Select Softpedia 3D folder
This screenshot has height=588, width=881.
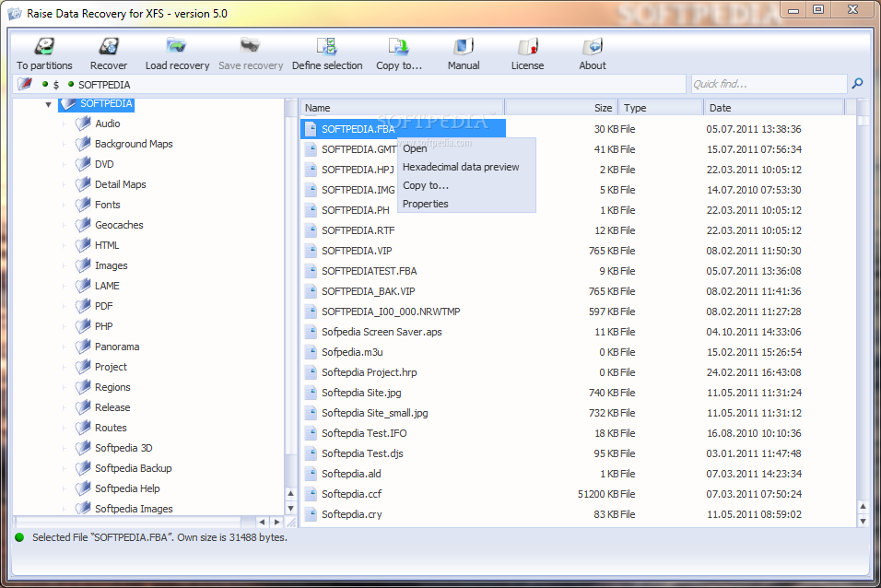click(x=123, y=448)
